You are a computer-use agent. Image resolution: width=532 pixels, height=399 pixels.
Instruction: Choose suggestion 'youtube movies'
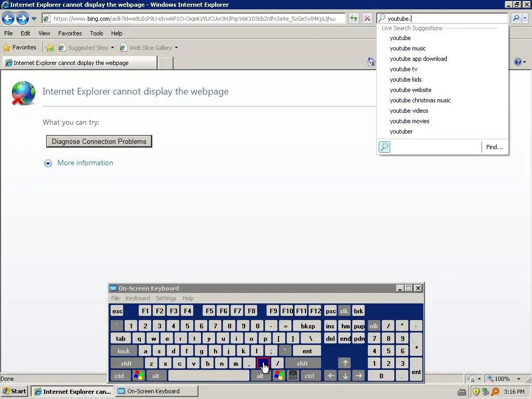409,121
